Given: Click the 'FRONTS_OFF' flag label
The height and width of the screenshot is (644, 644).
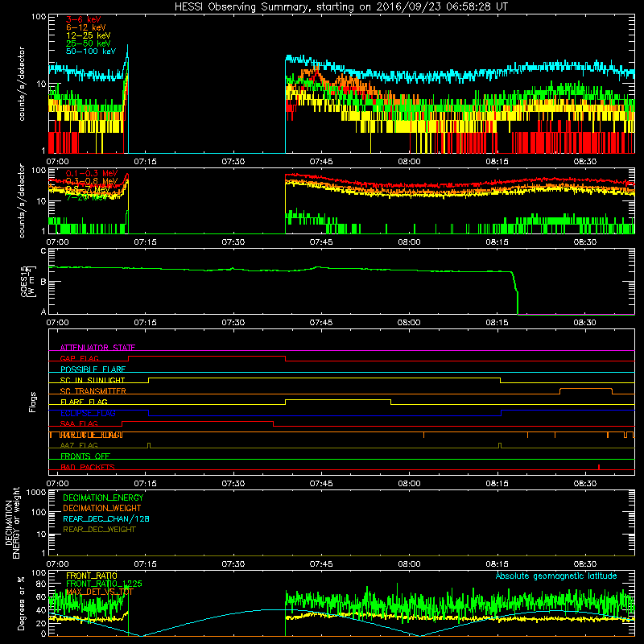Looking at the screenshot, I should click(x=85, y=456).
